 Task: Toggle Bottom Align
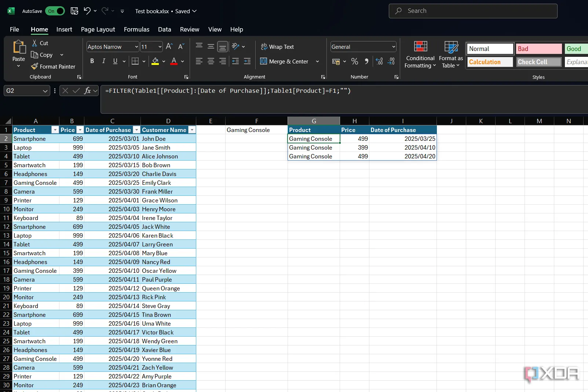(223, 47)
